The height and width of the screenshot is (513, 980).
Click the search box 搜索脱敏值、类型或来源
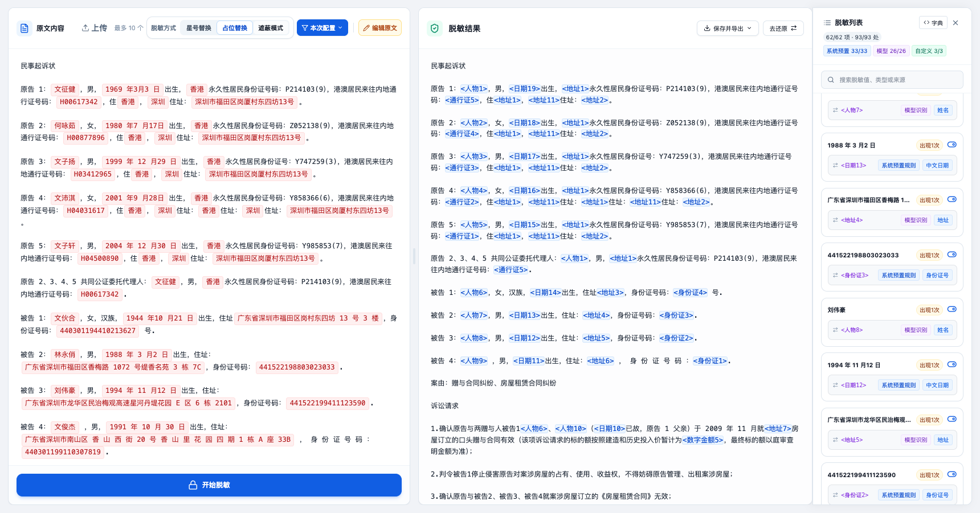(x=892, y=80)
